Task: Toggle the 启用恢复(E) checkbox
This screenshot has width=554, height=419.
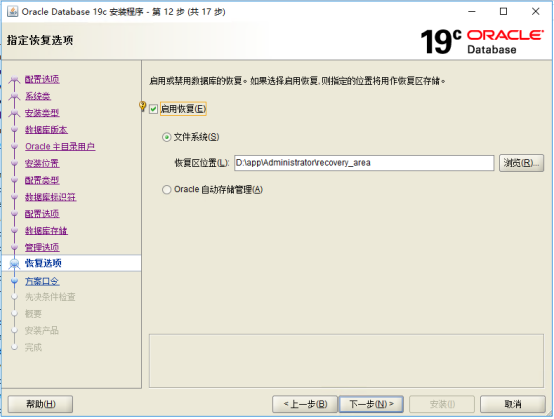Action: click(153, 109)
